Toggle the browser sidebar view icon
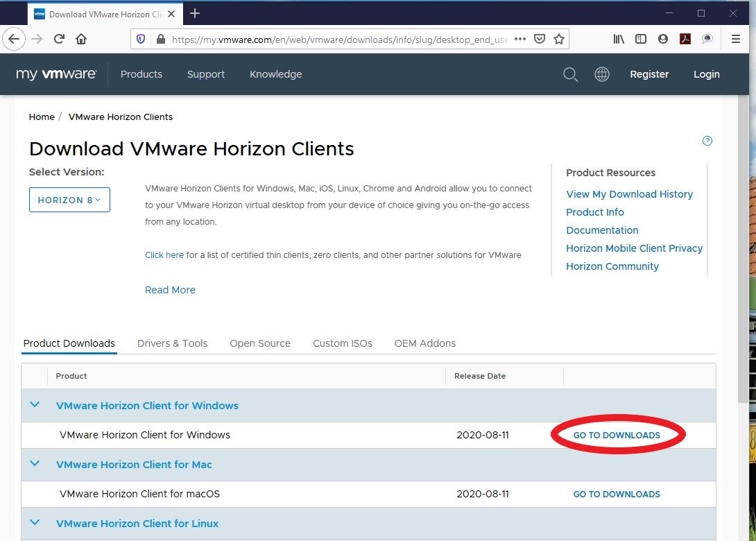This screenshot has height=541, width=756. (x=641, y=39)
